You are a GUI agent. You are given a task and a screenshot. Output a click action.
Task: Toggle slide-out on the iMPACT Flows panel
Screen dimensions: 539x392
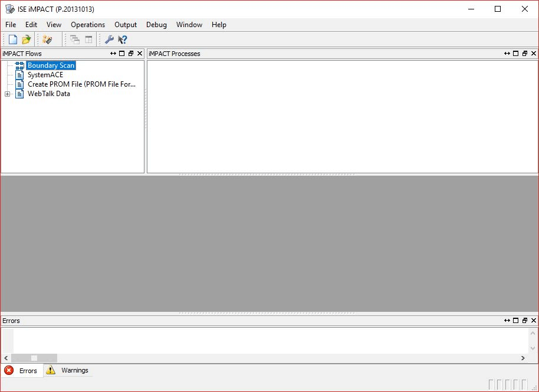tap(113, 54)
